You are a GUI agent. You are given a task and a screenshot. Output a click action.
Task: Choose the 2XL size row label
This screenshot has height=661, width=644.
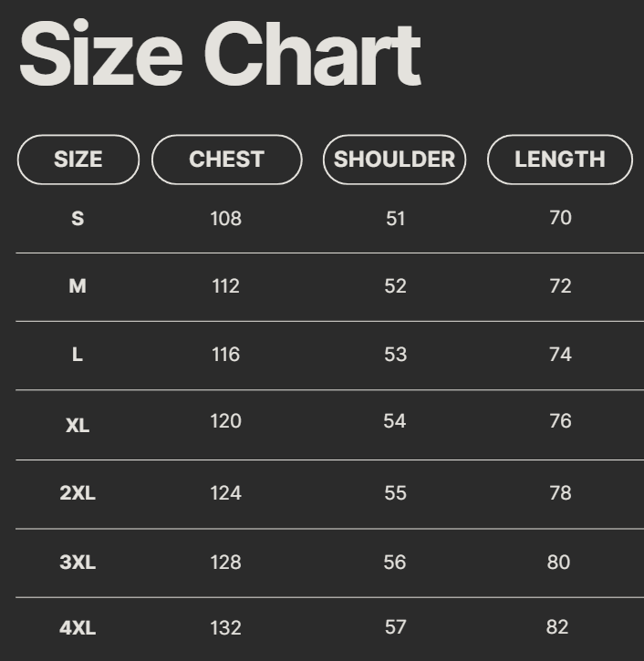point(78,493)
